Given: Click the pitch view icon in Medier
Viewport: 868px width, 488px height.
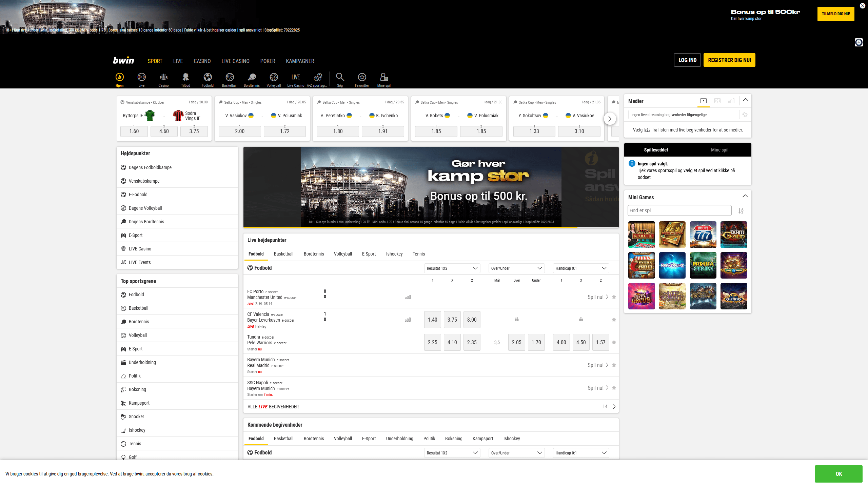Looking at the screenshot, I should [x=717, y=101].
